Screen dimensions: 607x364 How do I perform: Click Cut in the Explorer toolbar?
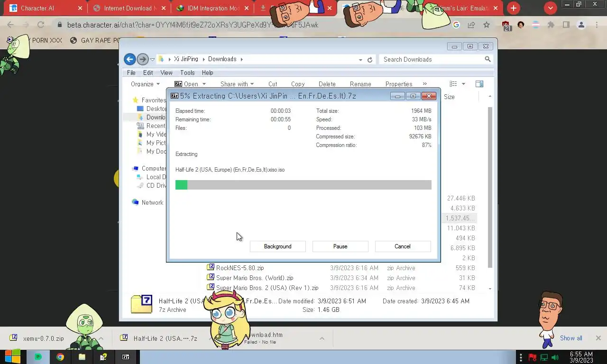tap(273, 84)
